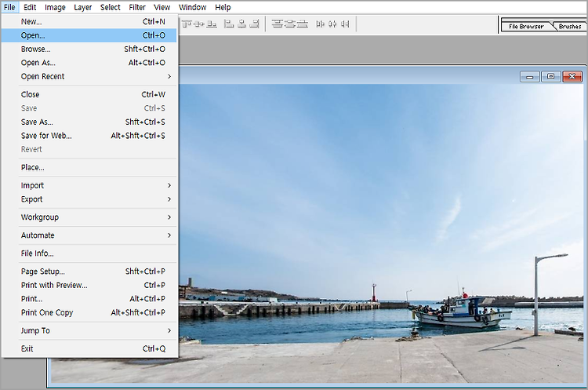Viewport: 588px width, 390px height.
Task: Click the Align Horizontal Centers icon
Action: click(x=241, y=24)
